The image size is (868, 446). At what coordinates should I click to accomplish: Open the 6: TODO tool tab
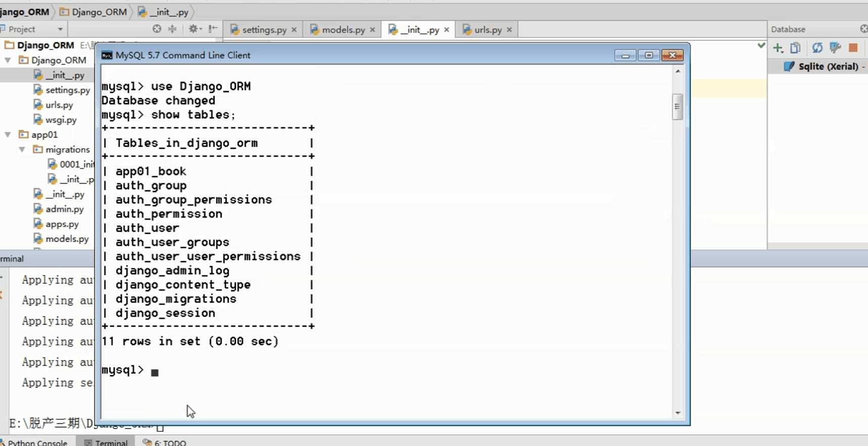tap(164, 442)
